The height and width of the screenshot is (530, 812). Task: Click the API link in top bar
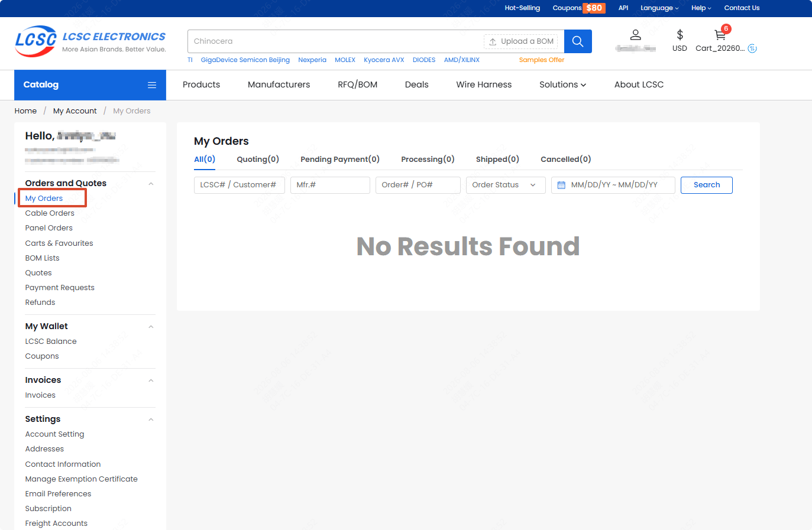(623, 8)
